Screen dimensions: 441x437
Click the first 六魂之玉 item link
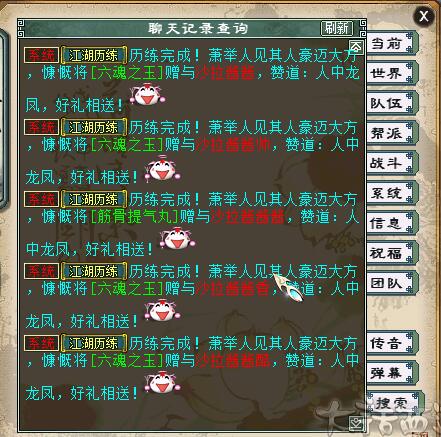tap(127, 73)
